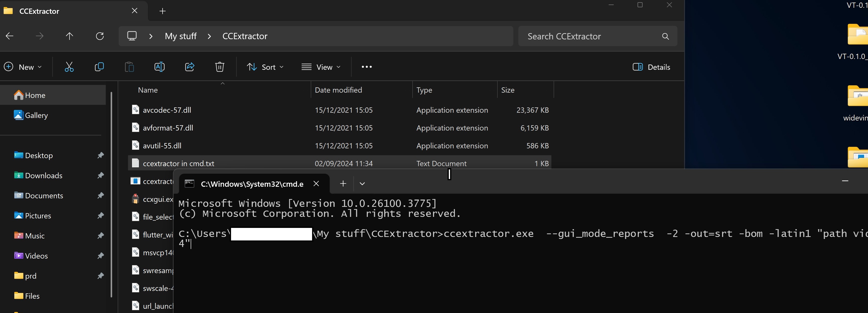Sort files by Date modified column
Screen dimensions: 868x313
click(338, 90)
